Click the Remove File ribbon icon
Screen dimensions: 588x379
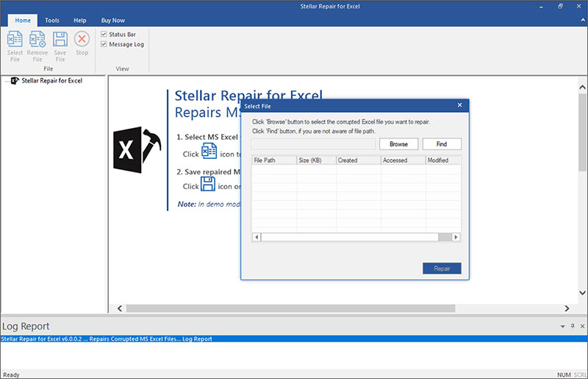coord(37,46)
